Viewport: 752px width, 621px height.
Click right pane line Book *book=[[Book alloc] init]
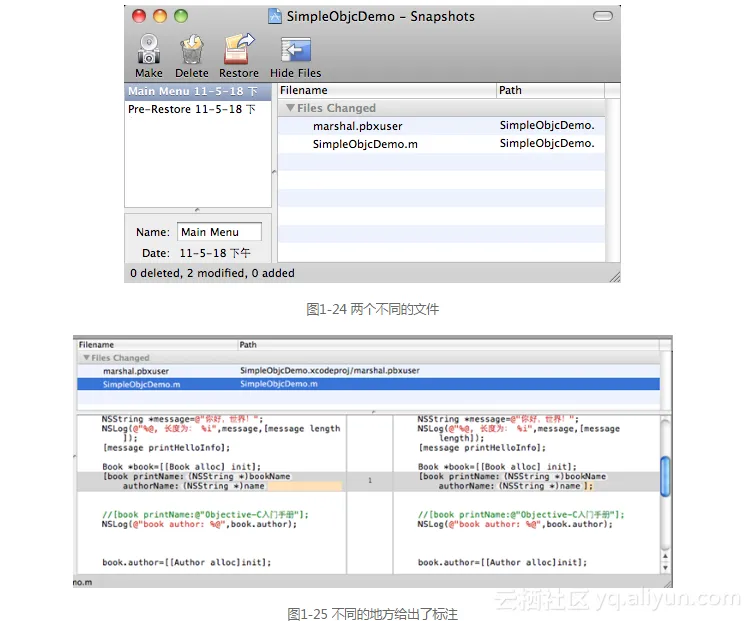(497, 467)
